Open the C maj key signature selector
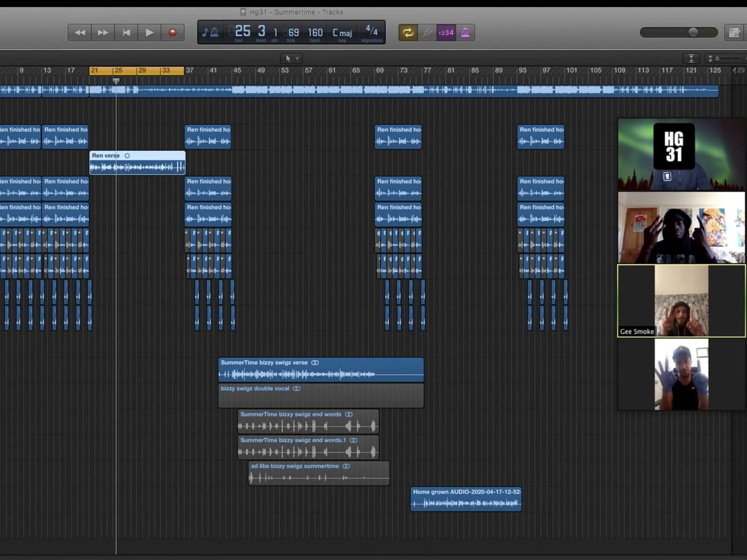The width and height of the screenshot is (747, 560). click(x=342, y=33)
